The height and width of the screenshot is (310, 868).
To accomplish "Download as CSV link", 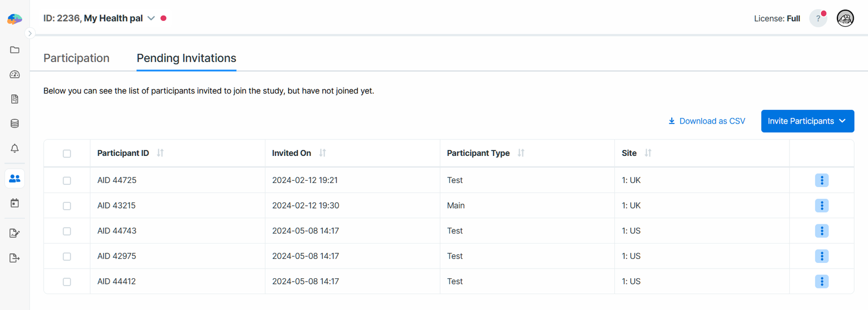I will (x=707, y=121).
